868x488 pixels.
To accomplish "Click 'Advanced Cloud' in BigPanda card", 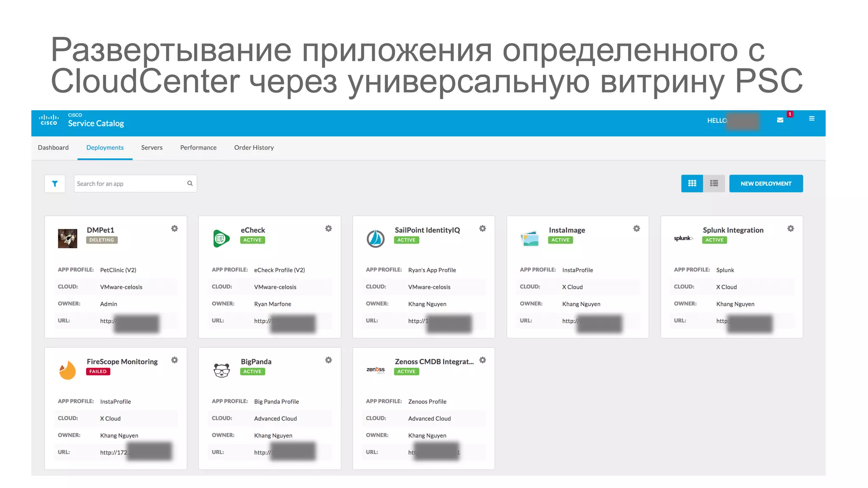I will 275,419.
